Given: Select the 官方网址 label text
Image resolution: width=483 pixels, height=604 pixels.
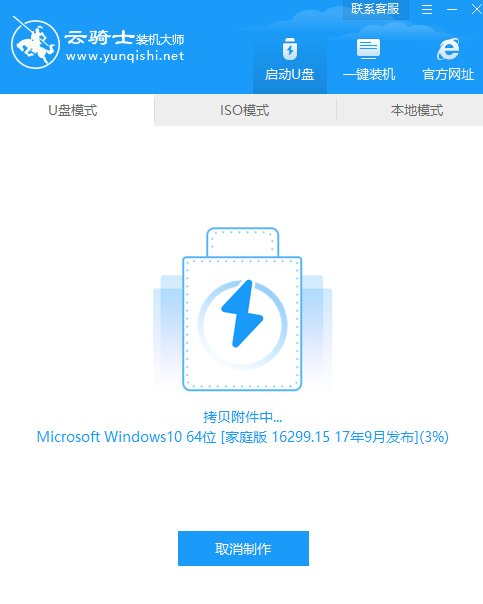Looking at the screenshot, I should (x=448, y=74).
